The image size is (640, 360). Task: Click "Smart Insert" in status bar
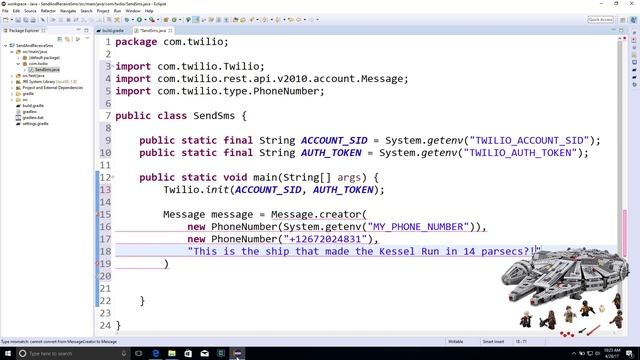point(493,342)
